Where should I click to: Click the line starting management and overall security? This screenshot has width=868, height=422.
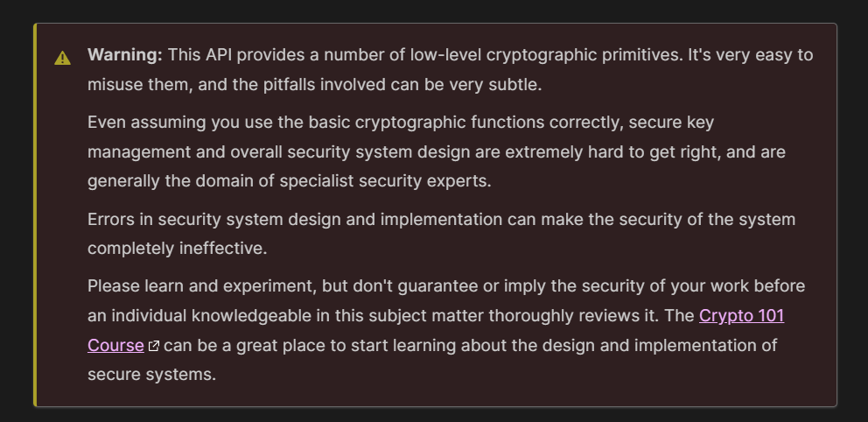(437, 151)
